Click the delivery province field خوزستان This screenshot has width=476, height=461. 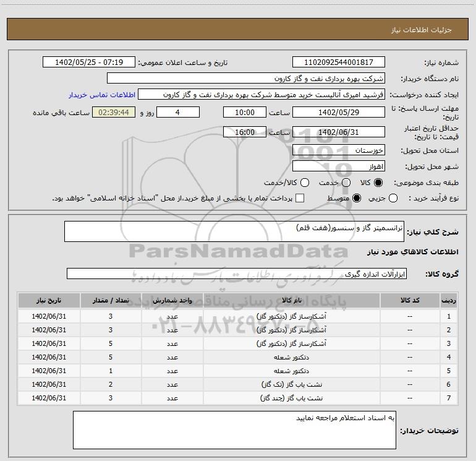pos(339,150)
